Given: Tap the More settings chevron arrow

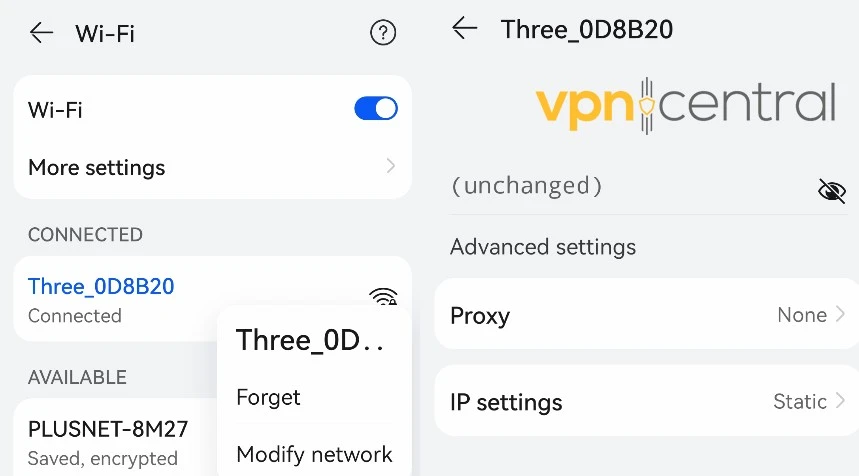Looking at the screenshot, I should click(x=391, y=165).
